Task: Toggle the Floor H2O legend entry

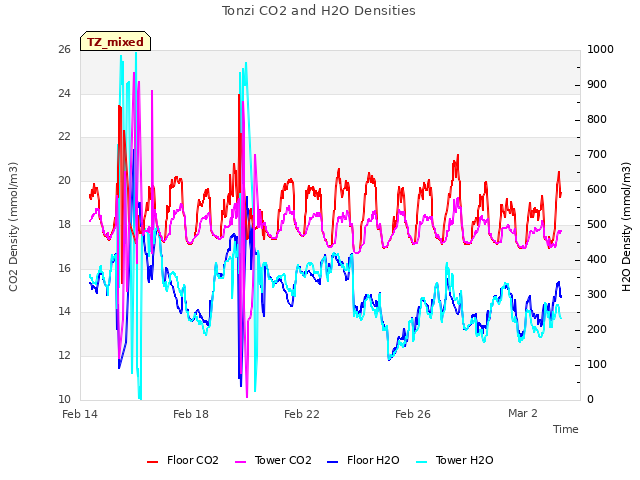Action: (363, 460)
